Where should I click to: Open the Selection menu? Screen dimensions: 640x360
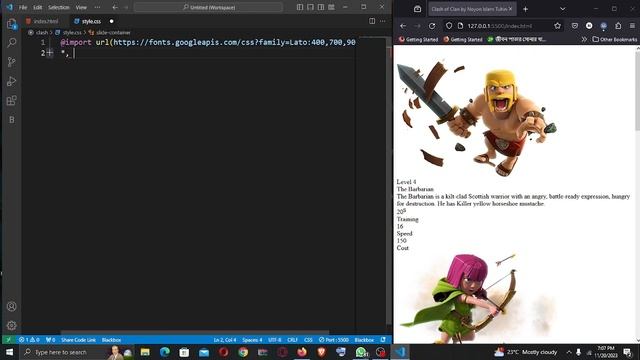tap(59, 7)
